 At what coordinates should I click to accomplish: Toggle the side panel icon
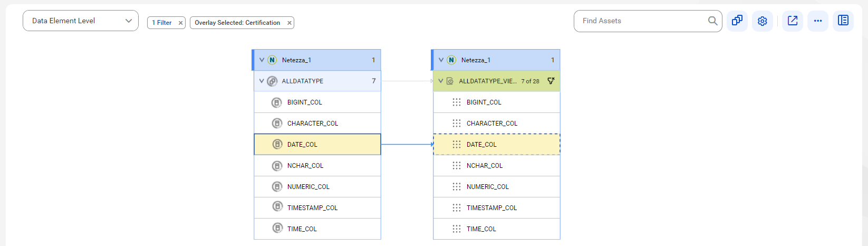[x=843, y=21]
